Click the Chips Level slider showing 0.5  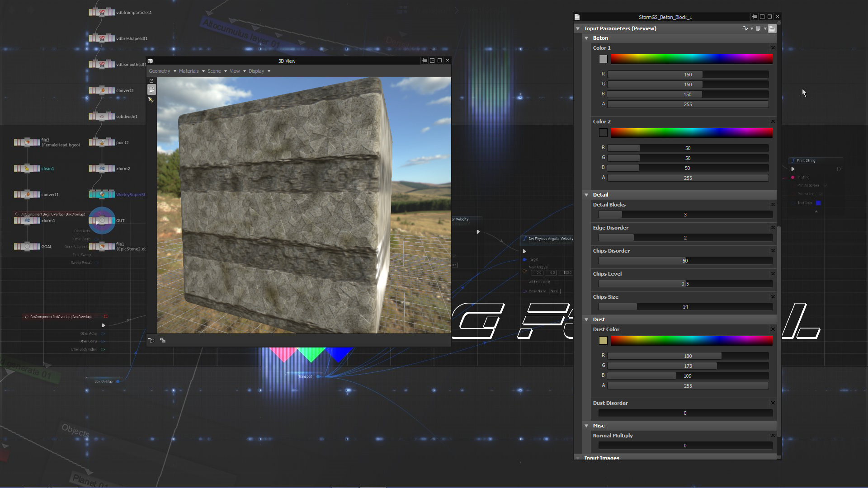(x=685, y=284)
